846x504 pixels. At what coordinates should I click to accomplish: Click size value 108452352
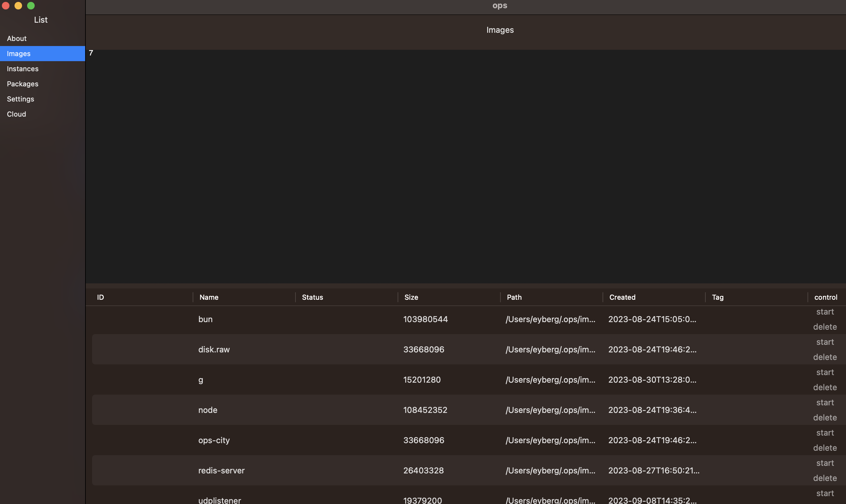point(425,410)
